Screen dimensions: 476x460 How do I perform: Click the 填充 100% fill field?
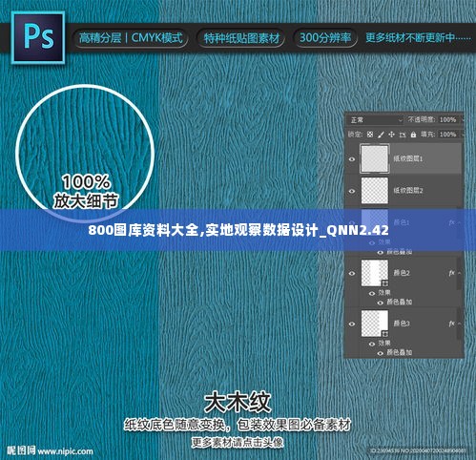(x=448, y=135)
